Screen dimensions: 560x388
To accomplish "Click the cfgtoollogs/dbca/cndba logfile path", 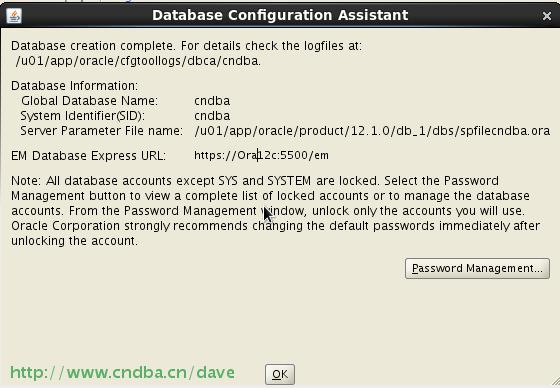I will (x=138, y=61).
